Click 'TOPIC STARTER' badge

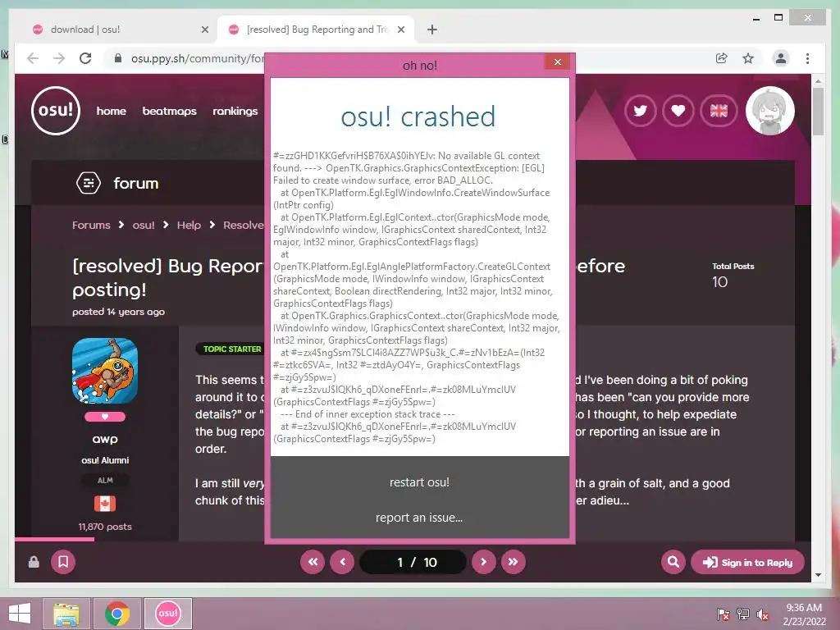coord(232,349)
